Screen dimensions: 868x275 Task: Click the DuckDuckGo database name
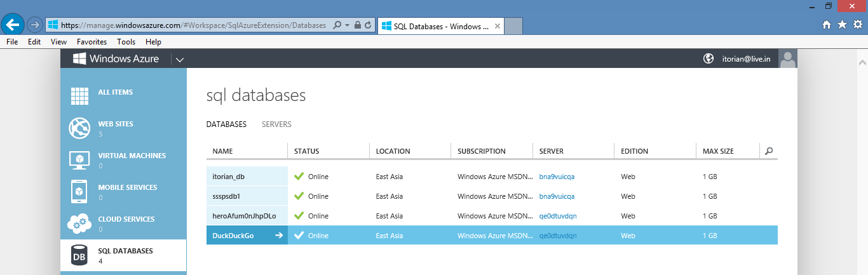pyautogui.click(x=234, y=236)
